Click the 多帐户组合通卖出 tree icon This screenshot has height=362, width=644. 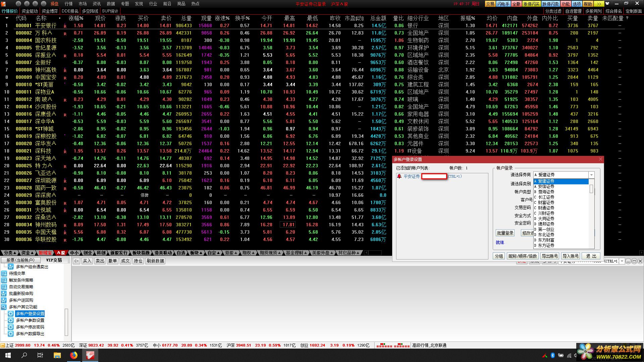point(11,266)
